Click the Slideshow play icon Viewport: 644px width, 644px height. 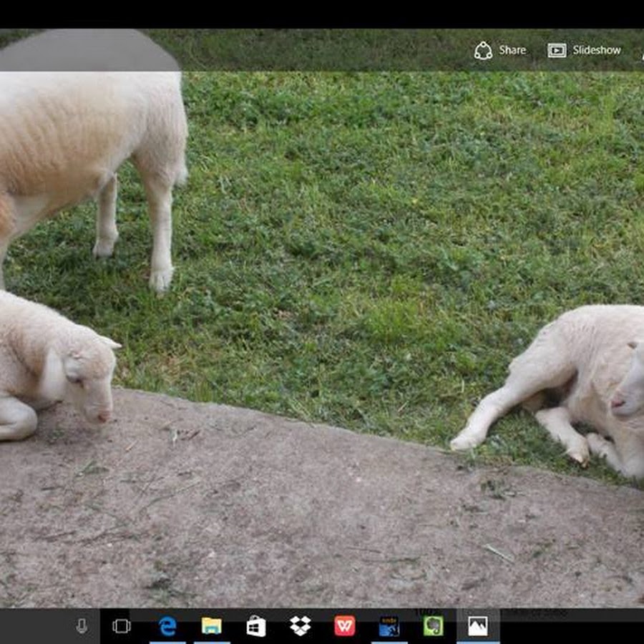[557, 51]
